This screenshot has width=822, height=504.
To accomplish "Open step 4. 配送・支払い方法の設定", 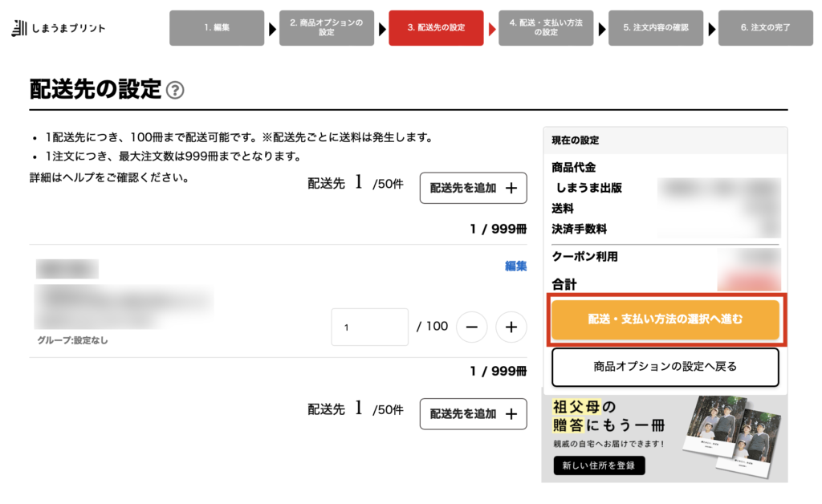I will (545, 28).
